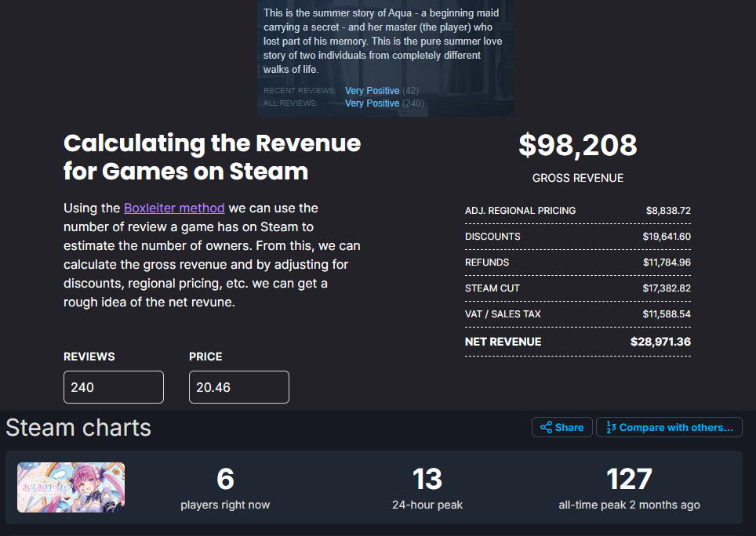This screenshot has height=536, width=756.
Task: Click the NET REVENUE label
Action: 503,342
